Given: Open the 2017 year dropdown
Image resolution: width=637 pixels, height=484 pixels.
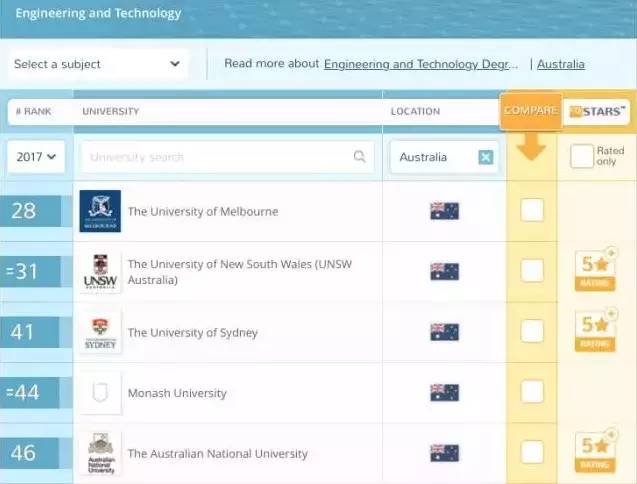Looking at the screenshot, I should (36, 157).
